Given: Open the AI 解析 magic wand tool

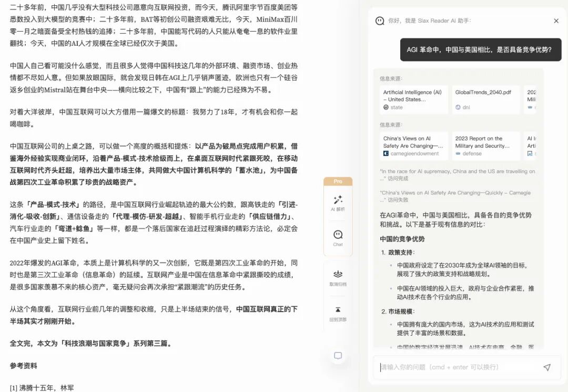Looking at the screenshot, I should (338, 203).
